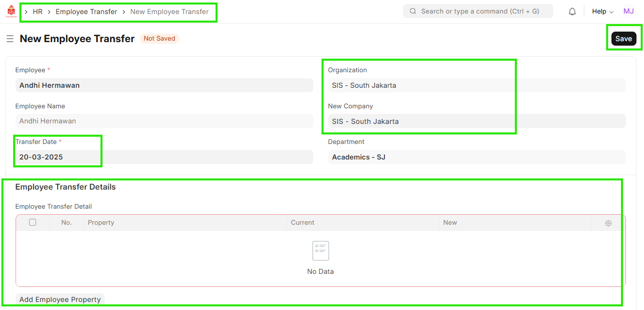Open the New Company link field
The width and height of the screenshot is (644, 310).
[x=476, y=121]
